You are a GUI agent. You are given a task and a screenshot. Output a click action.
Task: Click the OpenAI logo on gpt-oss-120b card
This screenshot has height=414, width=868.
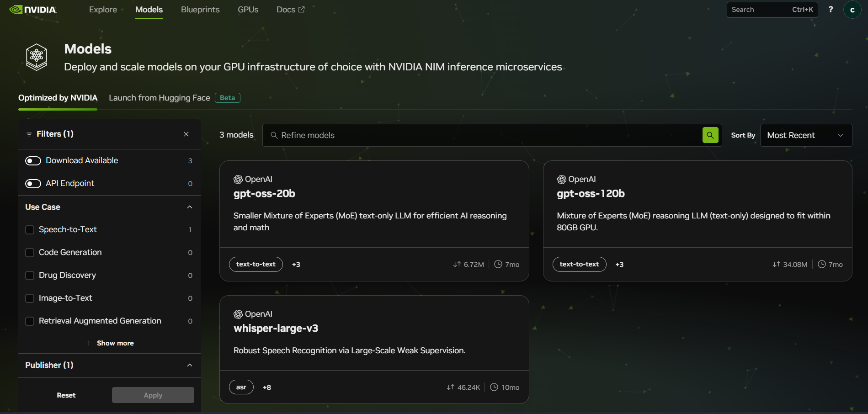pyautogui.click(x=561, y=179)
